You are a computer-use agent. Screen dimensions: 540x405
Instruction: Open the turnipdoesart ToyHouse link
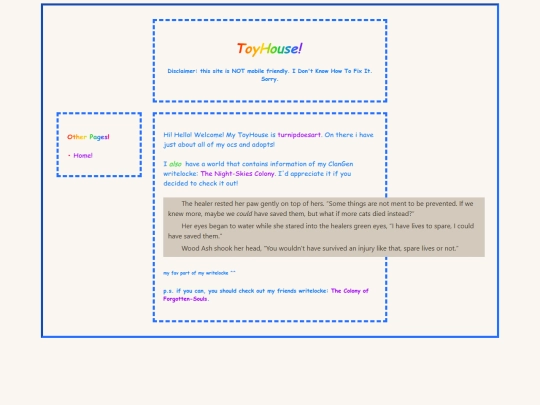[299, 135]
